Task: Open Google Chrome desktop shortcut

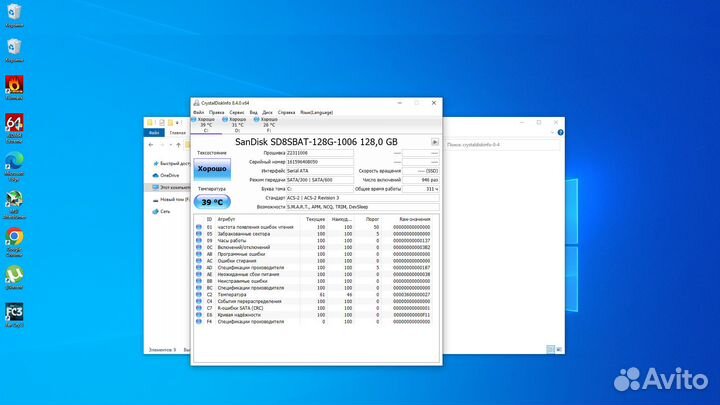Action: 14,242
